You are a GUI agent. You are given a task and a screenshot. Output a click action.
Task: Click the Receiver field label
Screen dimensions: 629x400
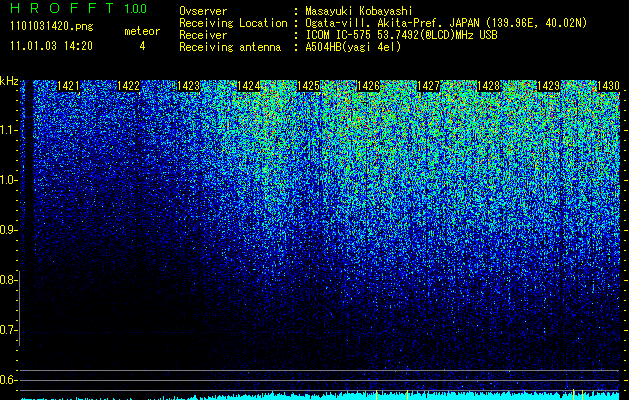203,35
